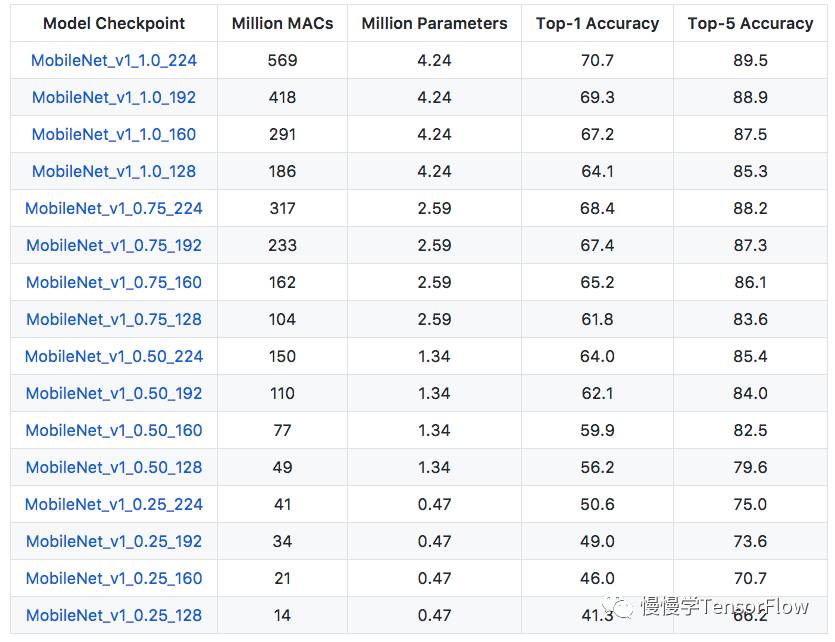835x642 pixels.
Task: Follow the MobileNet_v1_1.0_128 link
Action: point(114,171)
